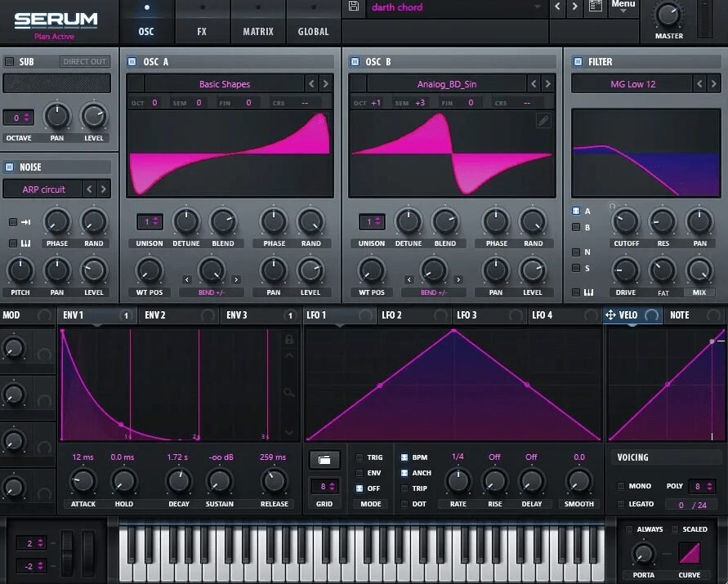Image resolution: width=728 pixels, height=584 pixels.
Task: Click the filter CUTOFF knob
Action: (626, 222)
